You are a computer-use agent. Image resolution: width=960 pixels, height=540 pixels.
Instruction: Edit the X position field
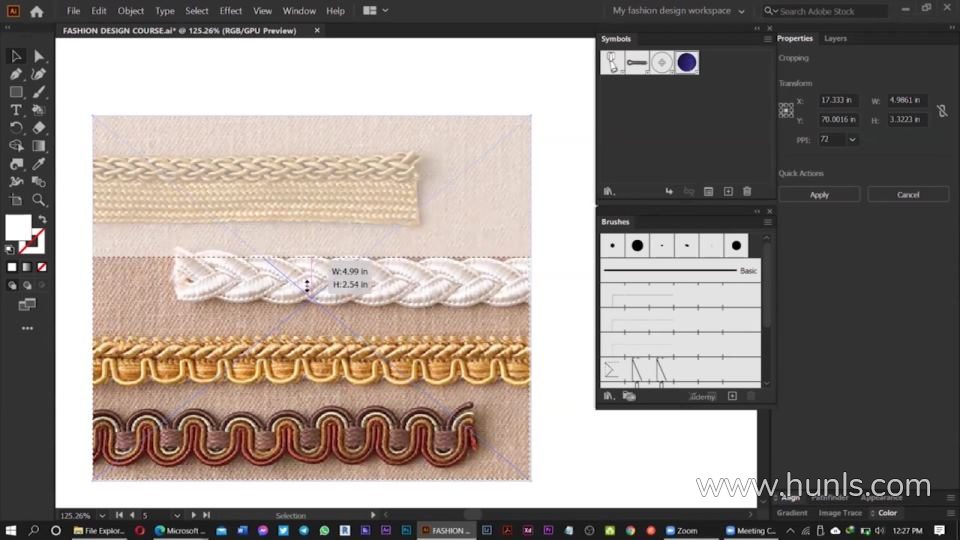(x=838, y=100)
